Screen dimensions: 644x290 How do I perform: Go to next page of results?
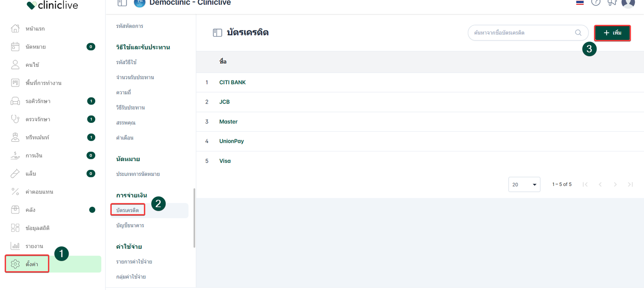coord(615,185)
